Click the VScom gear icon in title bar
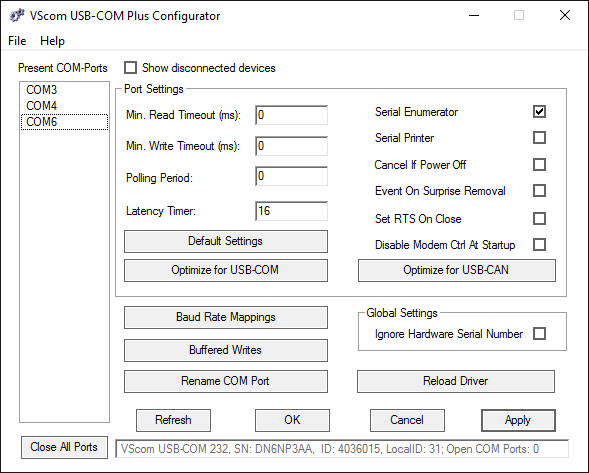 coord(17,16)
